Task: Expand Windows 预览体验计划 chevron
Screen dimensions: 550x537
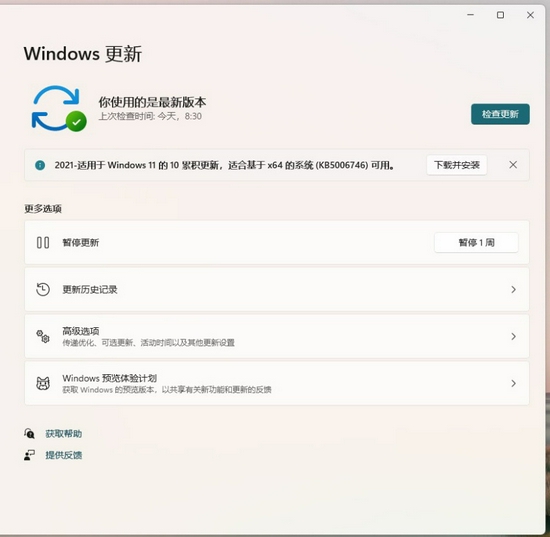Action: tap(513, 383)
